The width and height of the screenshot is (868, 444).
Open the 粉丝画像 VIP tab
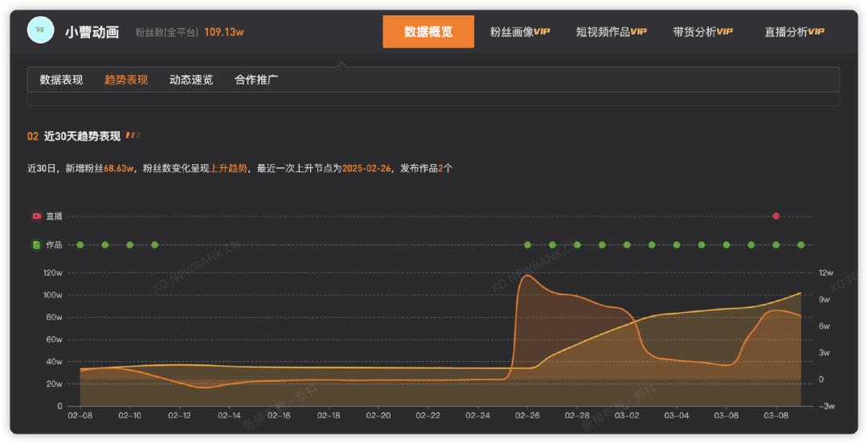click(x=520, y=31)
